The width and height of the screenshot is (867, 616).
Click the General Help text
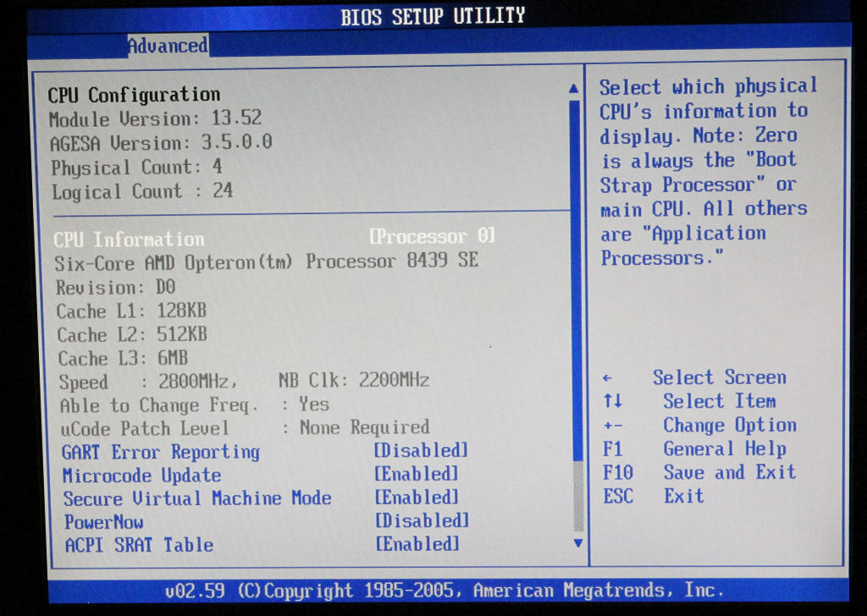[724, 449]
